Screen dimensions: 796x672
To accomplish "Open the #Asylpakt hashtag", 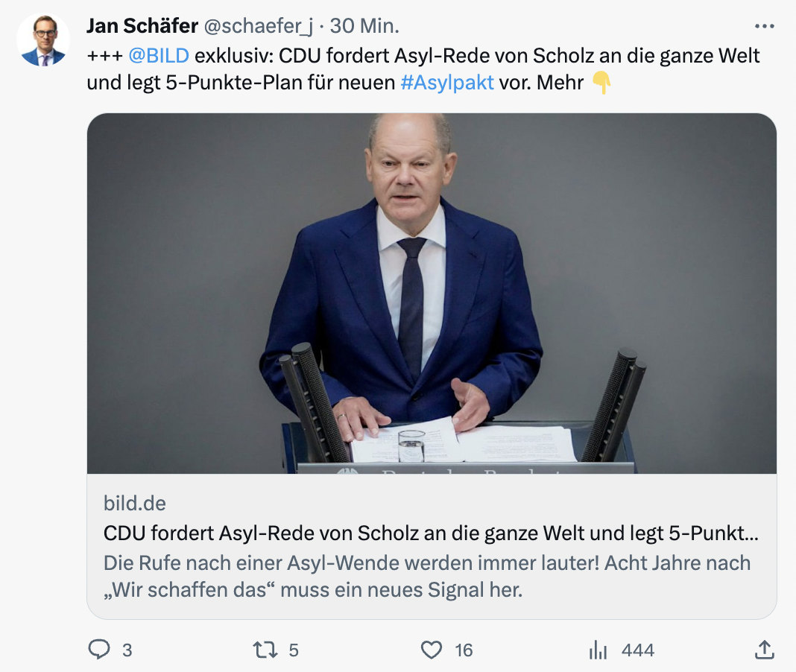I will click(x=447, y=82).
